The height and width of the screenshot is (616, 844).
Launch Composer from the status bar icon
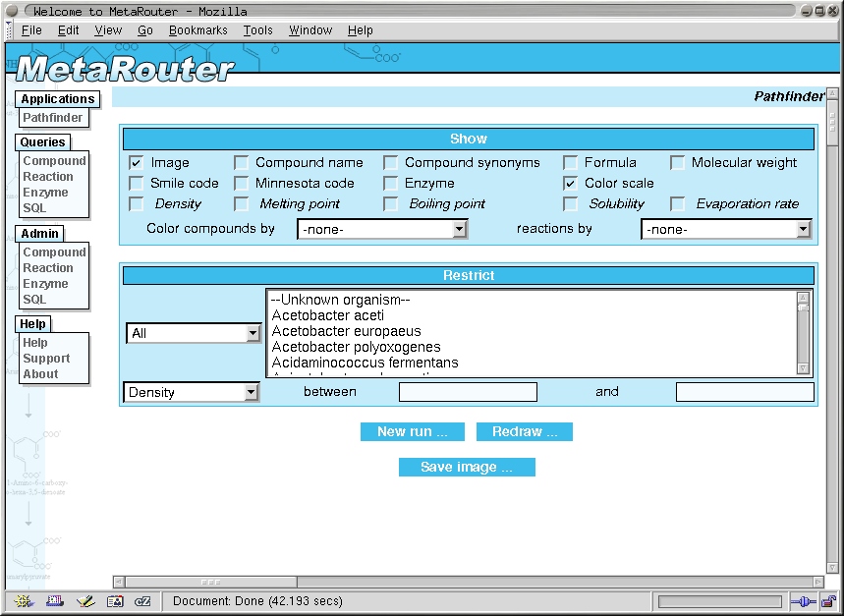pos(85,601)
